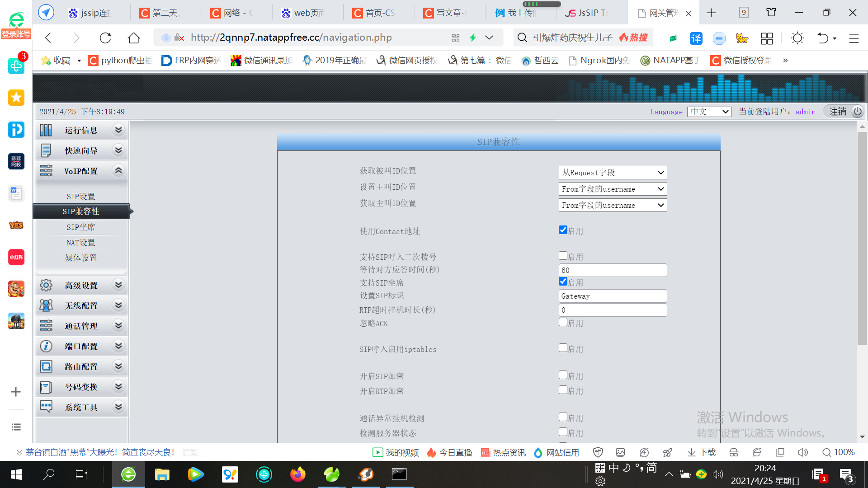Open the Language 中文 dropdown
This screenshot has height=488, width=868.
coord(709,112)
